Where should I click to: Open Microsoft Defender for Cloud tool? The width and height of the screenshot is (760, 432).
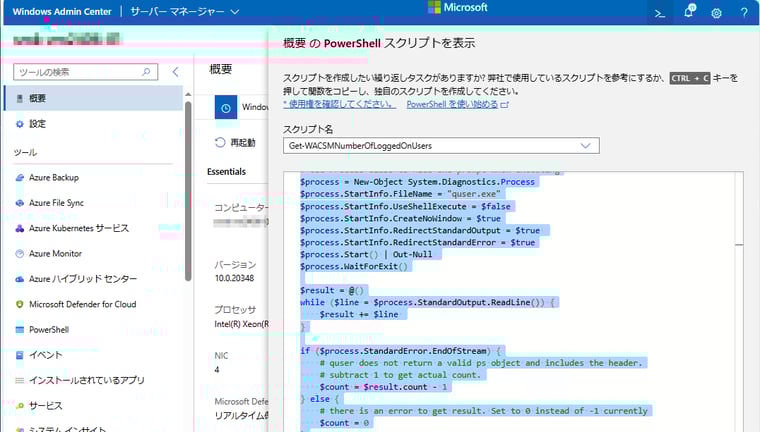tap(82, 304)
